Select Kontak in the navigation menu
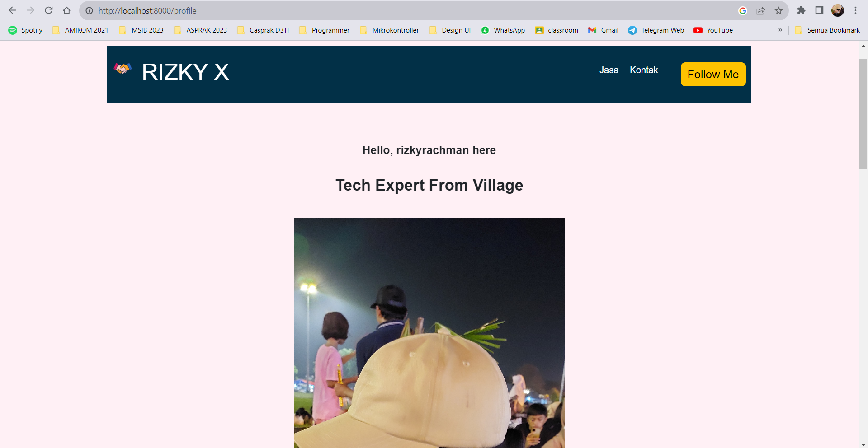This screenshot has height=448, width=868. pos(644,70)
